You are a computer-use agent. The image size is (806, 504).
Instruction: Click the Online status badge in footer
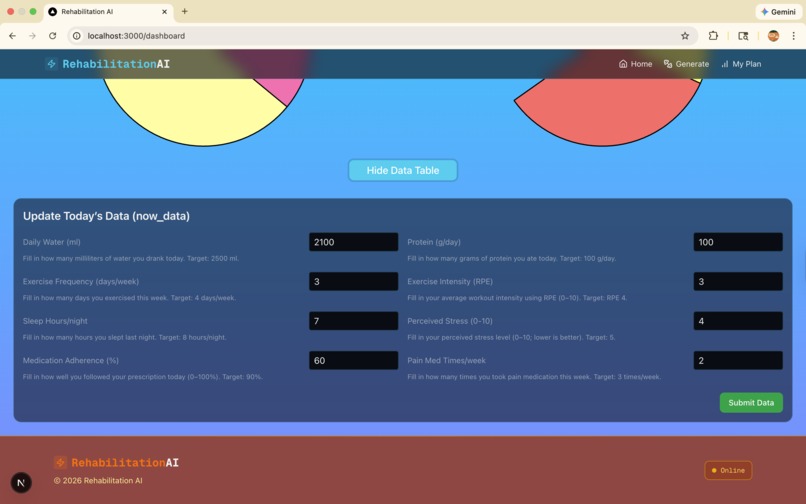(728, 470)
